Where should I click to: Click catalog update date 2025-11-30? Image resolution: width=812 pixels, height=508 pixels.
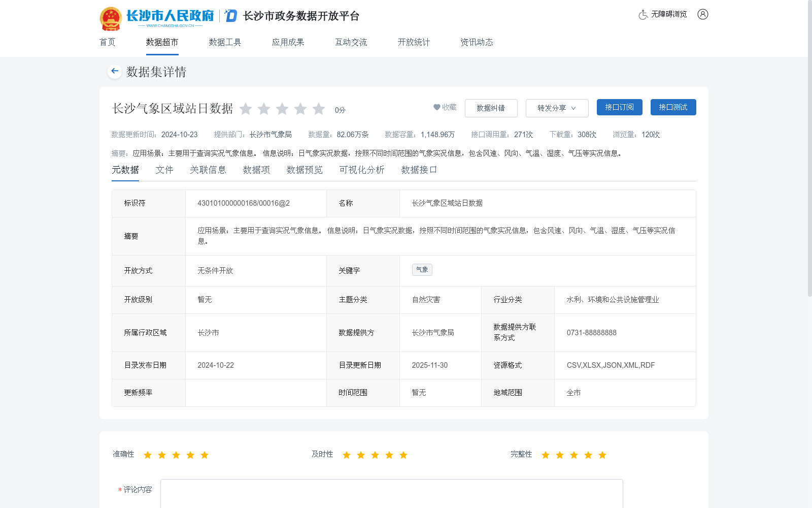[x=430, y=365]
